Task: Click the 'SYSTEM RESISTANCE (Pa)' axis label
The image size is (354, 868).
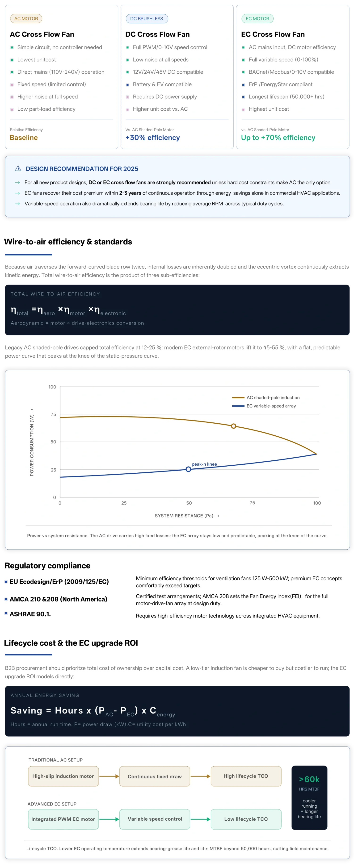Action: coord(187,516)
